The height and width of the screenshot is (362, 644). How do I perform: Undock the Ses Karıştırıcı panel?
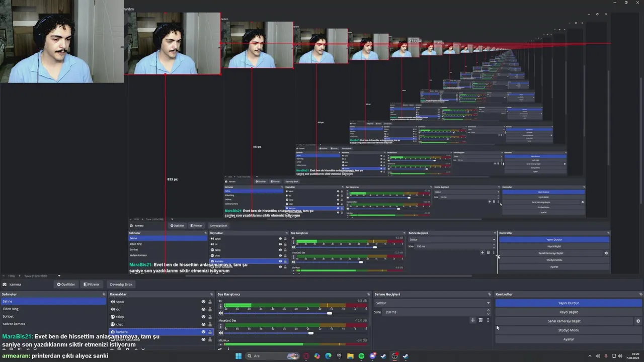[369, 294]
